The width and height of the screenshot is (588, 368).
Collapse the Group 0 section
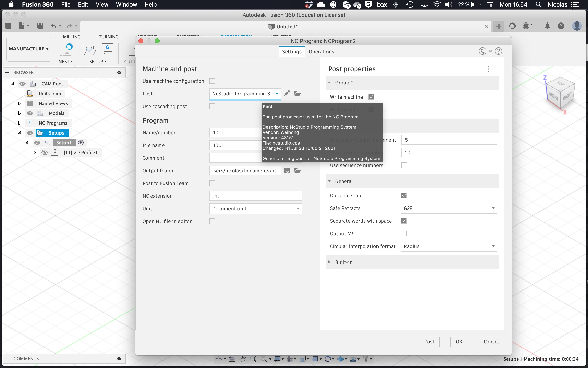click(x=329, y=83)
